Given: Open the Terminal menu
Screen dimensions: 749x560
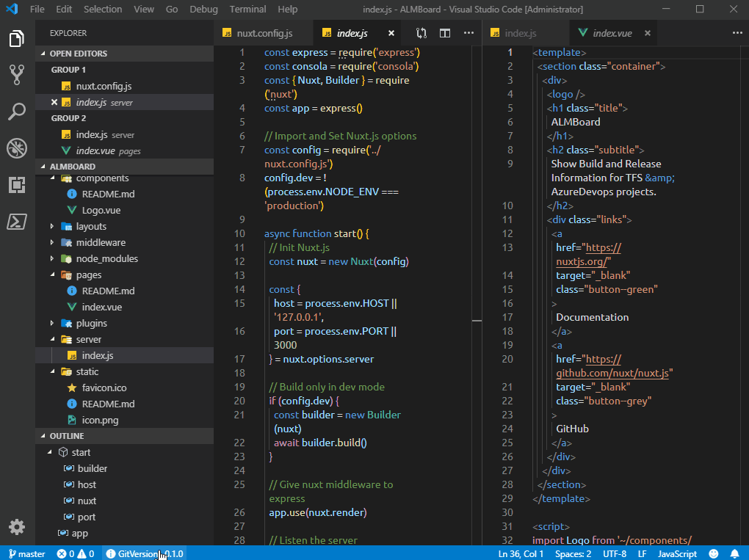Looking at the screenshot, I should (x=247, y=9).
